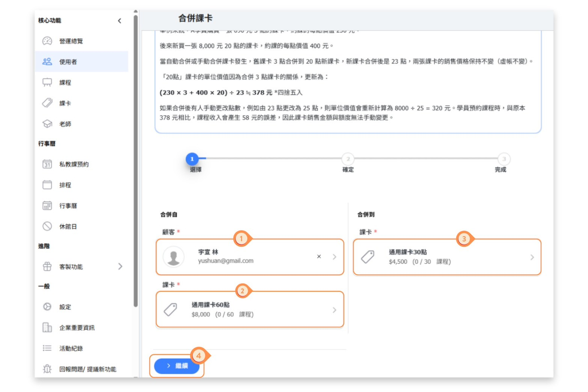Click step 3 完成 in the progress stepper
Image resolution: width=588 pixels, height=392 pixels.
click(504, 159)
